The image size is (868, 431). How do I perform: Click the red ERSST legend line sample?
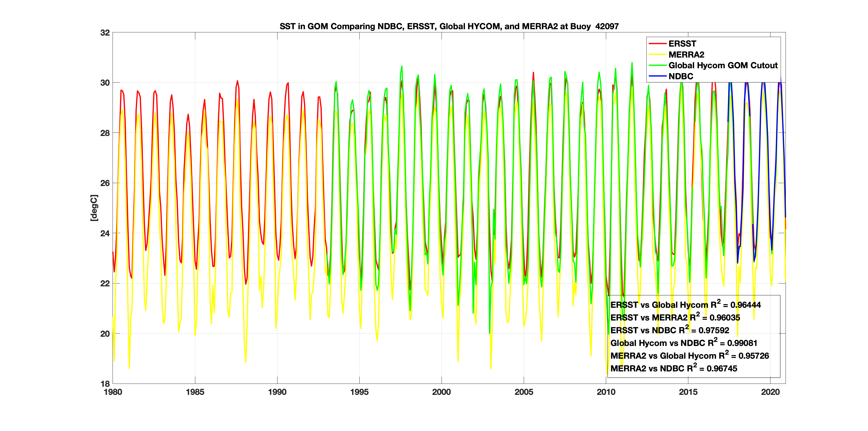point(657,44)
